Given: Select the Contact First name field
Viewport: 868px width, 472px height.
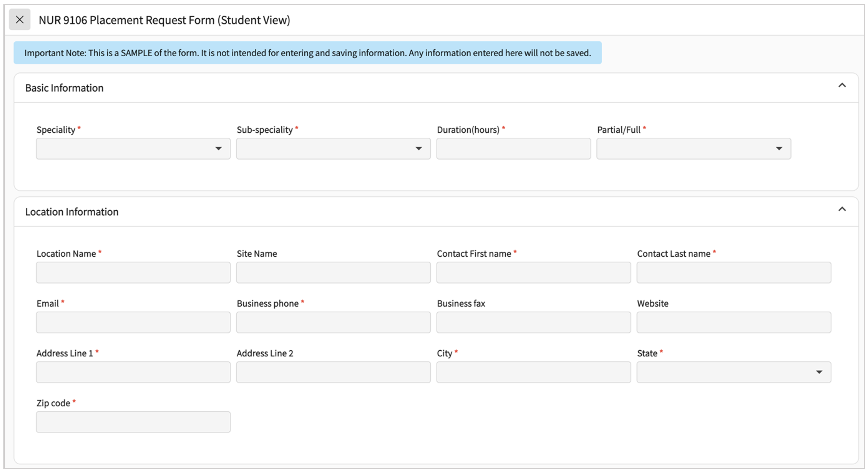Looking at the screenshot, I should point(533,272).
